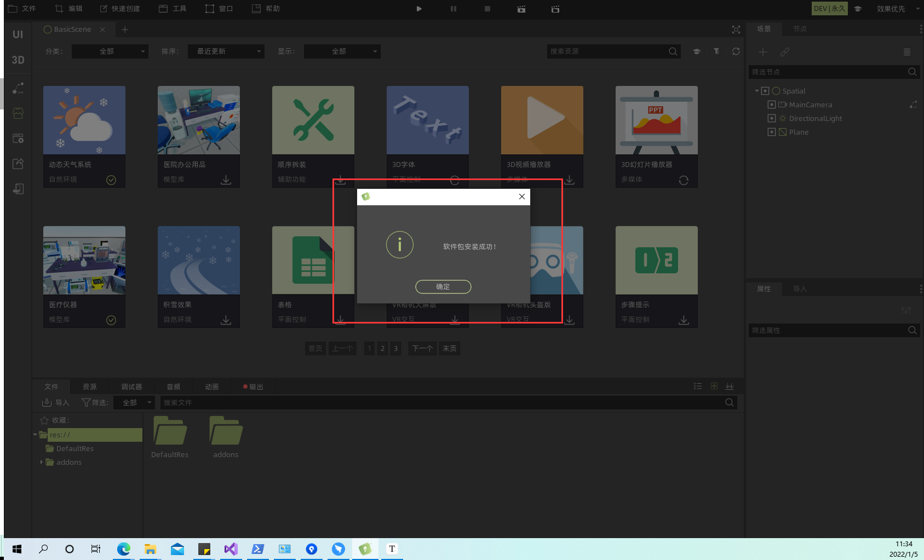
Task: Click the DEV|永久 license badge
Action: (x=829, y=9)
